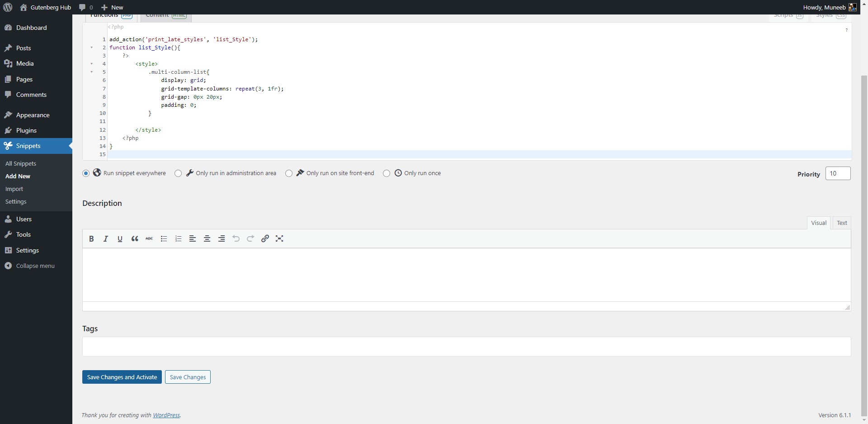Enter fullscreen mode for the description editor
Screen dimensions: 868x424
(279, 238)
